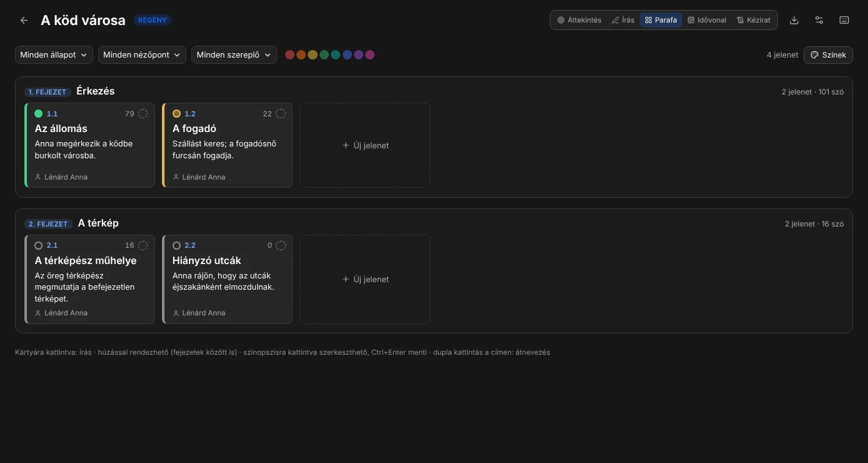868x463 pixels.
Task: Click dashed circle icon on scene 1.2
Action: [281, 114]
